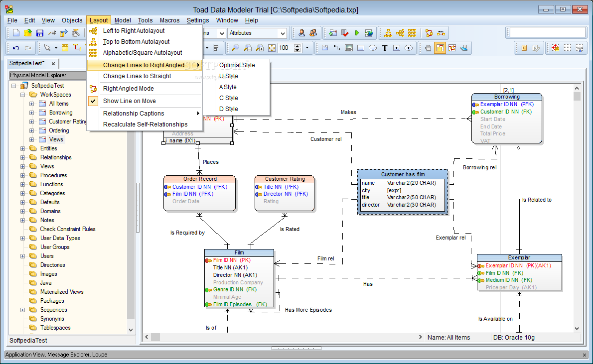Click the Film entity header
This screenshot has height=364, width=593.
pos(239,252)
